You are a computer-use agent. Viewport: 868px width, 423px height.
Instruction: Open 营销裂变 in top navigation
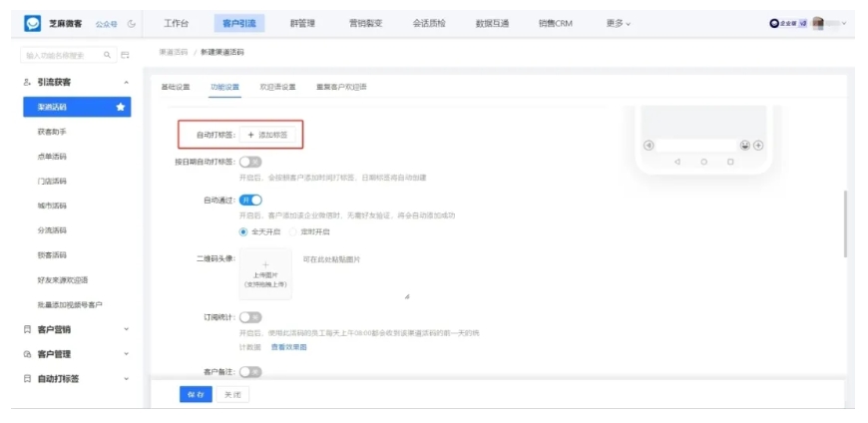365,23
